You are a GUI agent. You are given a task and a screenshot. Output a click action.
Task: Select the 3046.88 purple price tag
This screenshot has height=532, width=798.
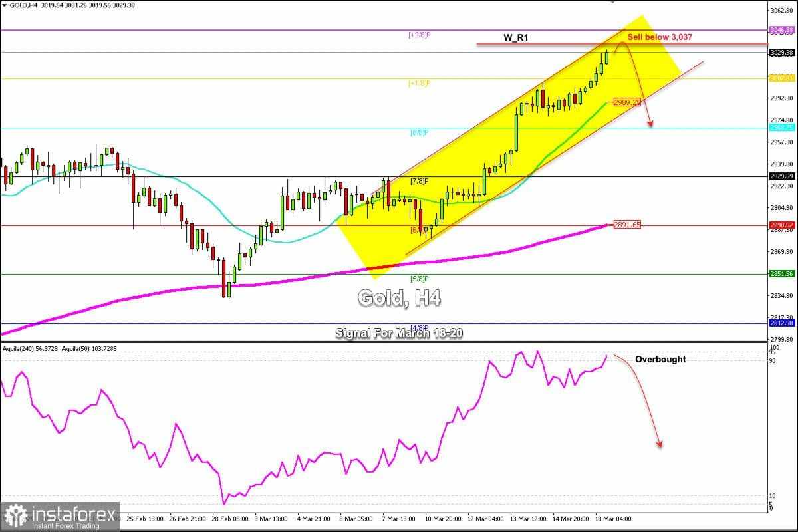(x=782, y=30)
